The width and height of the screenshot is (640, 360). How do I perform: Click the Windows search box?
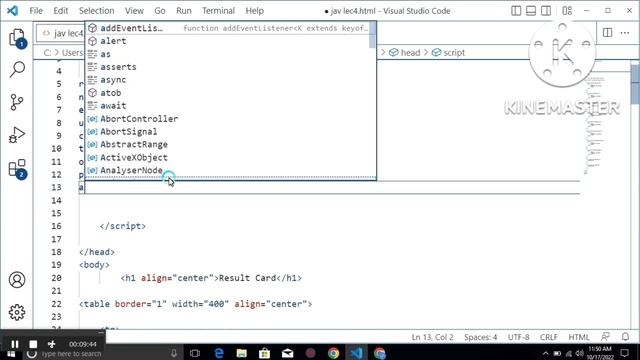point(102,353)
